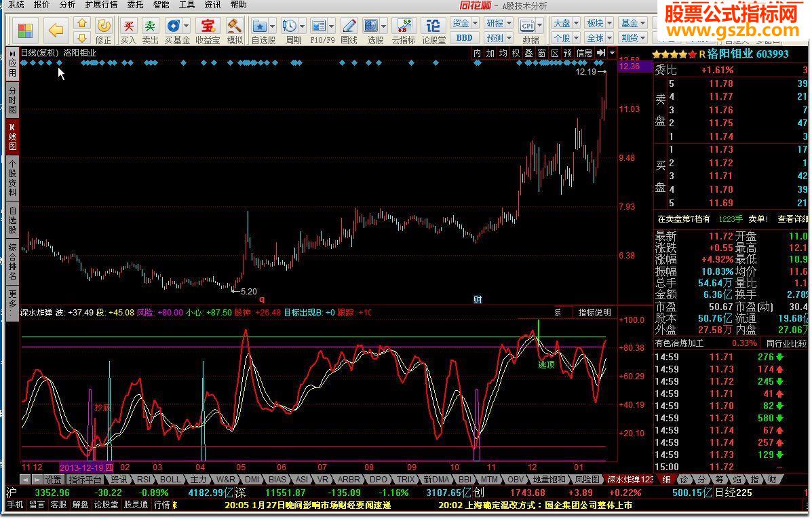Toggle 加 button on chart header
812x519 pixels.
click(x=490, y=53)
